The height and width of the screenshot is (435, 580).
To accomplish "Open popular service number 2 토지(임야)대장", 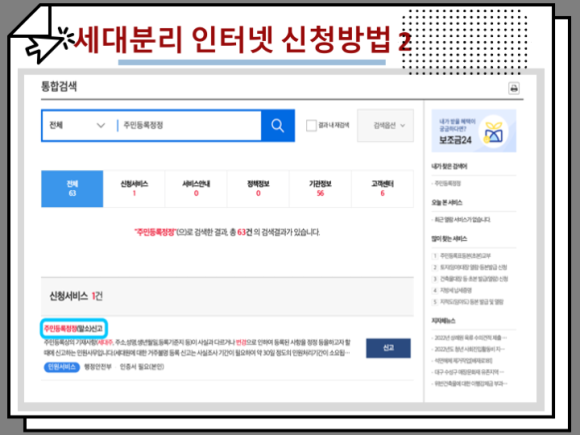I will (473, 267).
